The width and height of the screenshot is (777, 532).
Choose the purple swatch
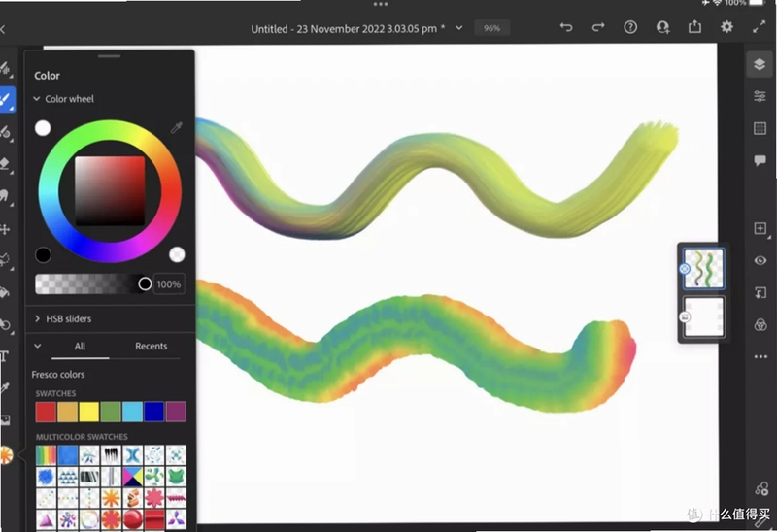coord(176,413)
